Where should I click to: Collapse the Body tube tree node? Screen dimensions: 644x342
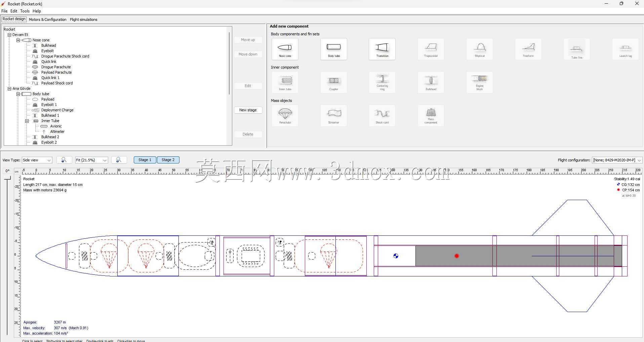pyautogui.click(x=18, y=94)
